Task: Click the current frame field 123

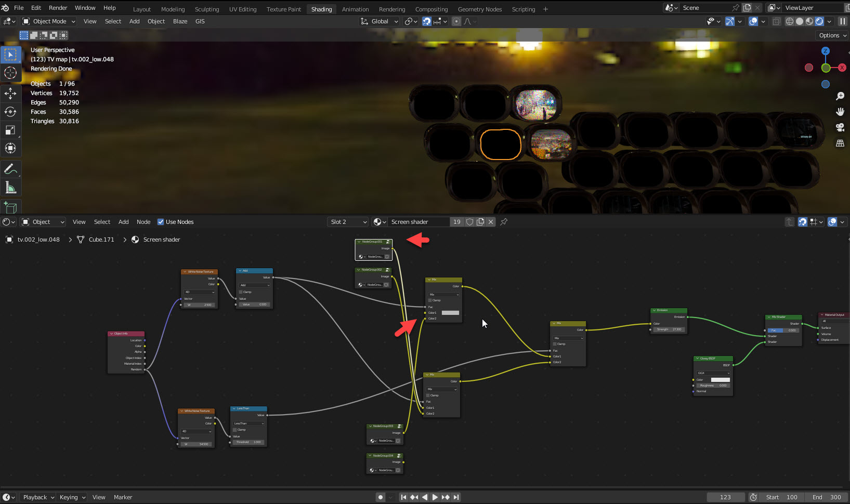Action: tap(725, 497)
